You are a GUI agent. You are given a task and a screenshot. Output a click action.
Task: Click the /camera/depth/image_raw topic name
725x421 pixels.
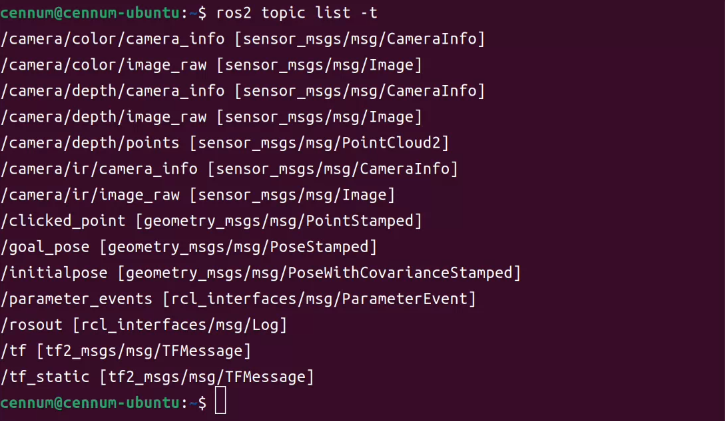point(104,116)
